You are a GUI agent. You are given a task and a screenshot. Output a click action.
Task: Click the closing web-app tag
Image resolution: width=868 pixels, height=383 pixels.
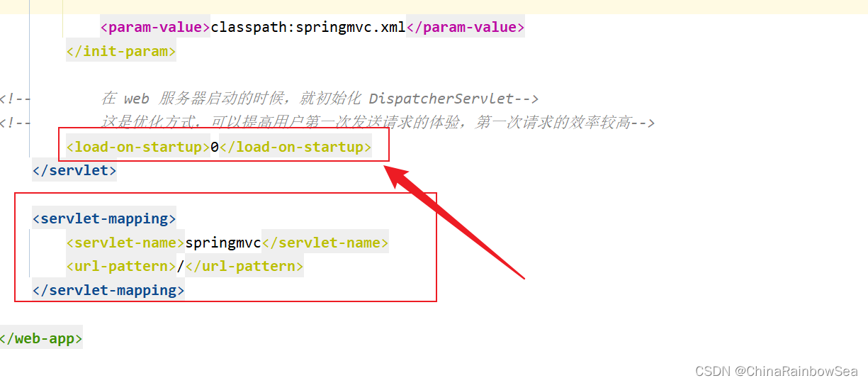click(x=40, y=338)
